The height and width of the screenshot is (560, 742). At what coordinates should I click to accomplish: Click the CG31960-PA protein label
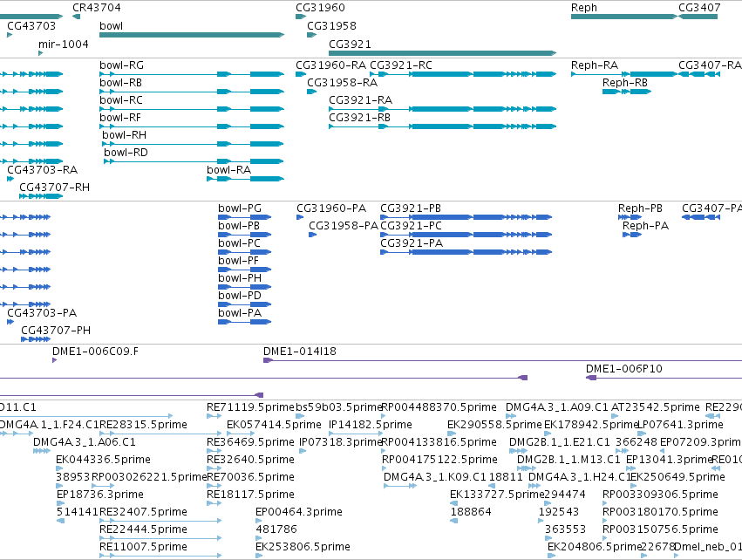[331, 208]
